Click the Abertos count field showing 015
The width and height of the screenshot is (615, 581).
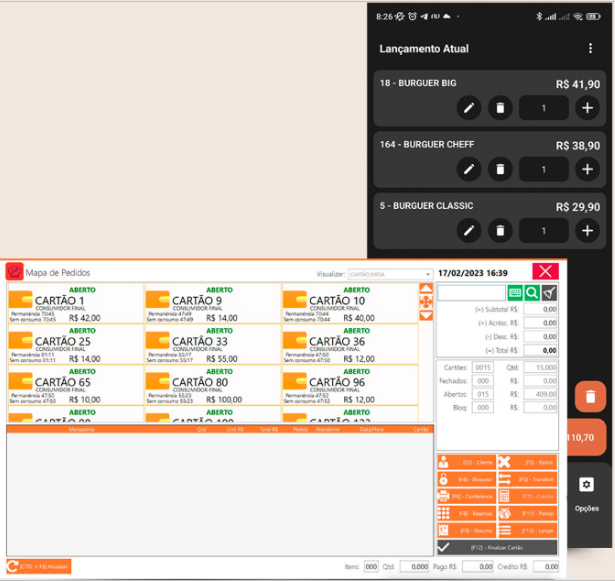(x=482, y=394)
